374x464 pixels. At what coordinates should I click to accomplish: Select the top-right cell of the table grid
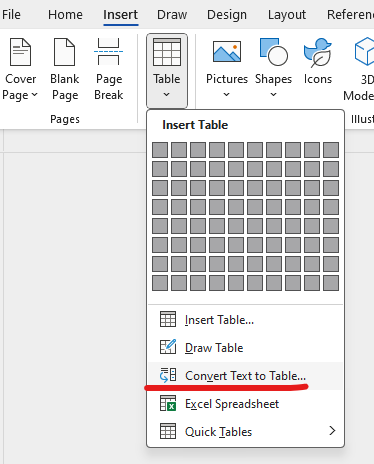point(331,150)
